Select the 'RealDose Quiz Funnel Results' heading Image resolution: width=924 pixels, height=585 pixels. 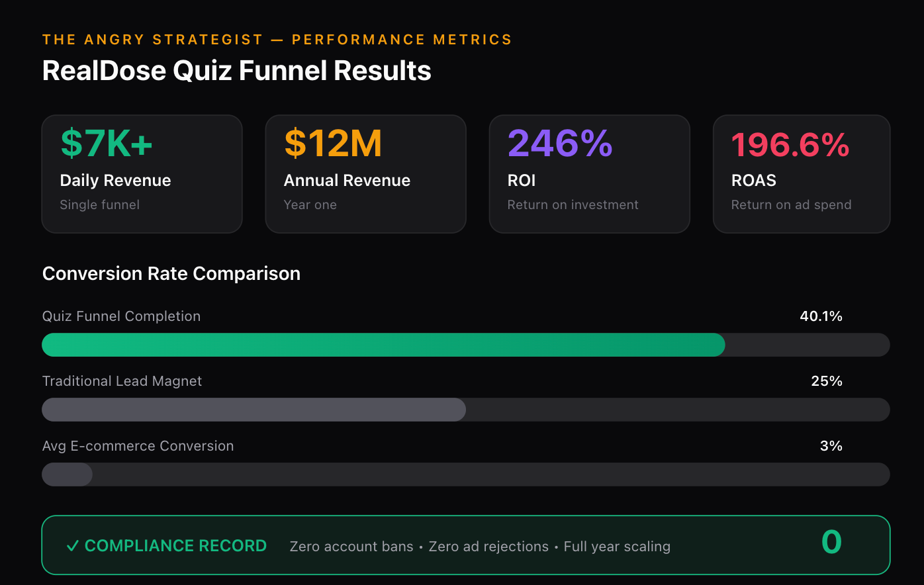point(237,71)
